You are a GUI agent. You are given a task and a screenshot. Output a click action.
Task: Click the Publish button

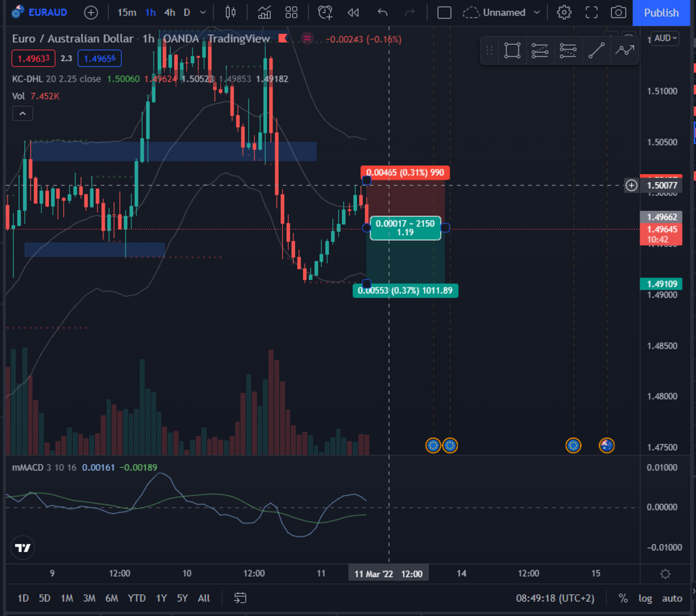tap(661, 12)
